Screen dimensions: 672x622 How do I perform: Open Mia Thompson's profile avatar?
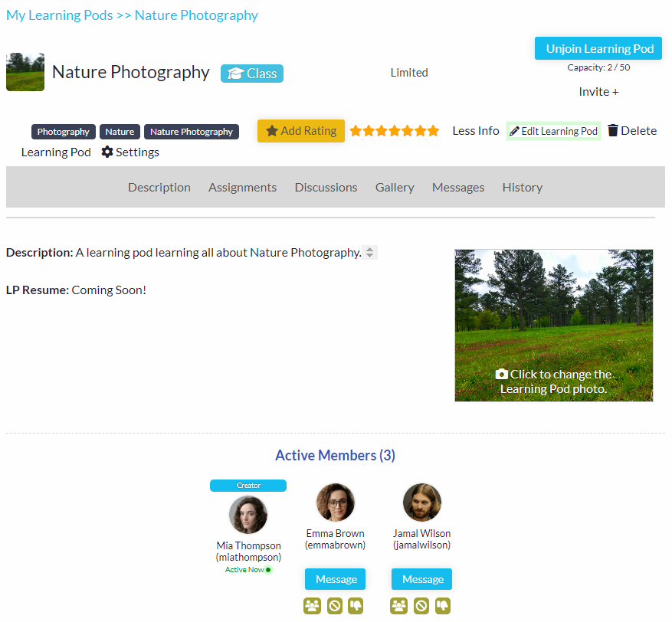[248, 515]
